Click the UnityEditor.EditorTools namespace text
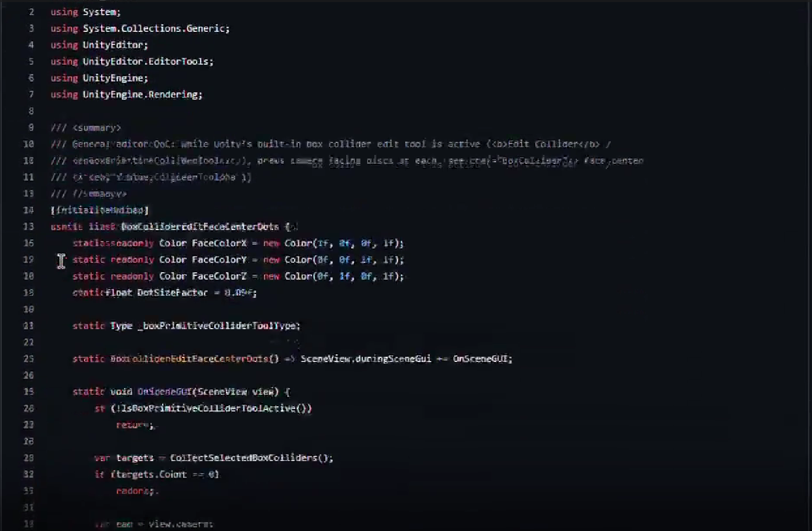The height and width of the screenshot is (531, 812). point(147,62)
